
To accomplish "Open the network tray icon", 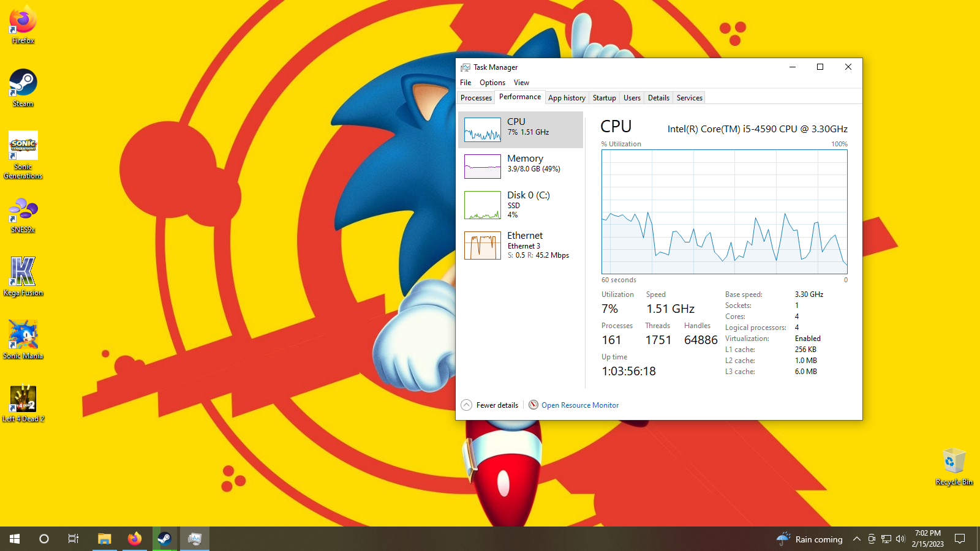I will point(886,539).
